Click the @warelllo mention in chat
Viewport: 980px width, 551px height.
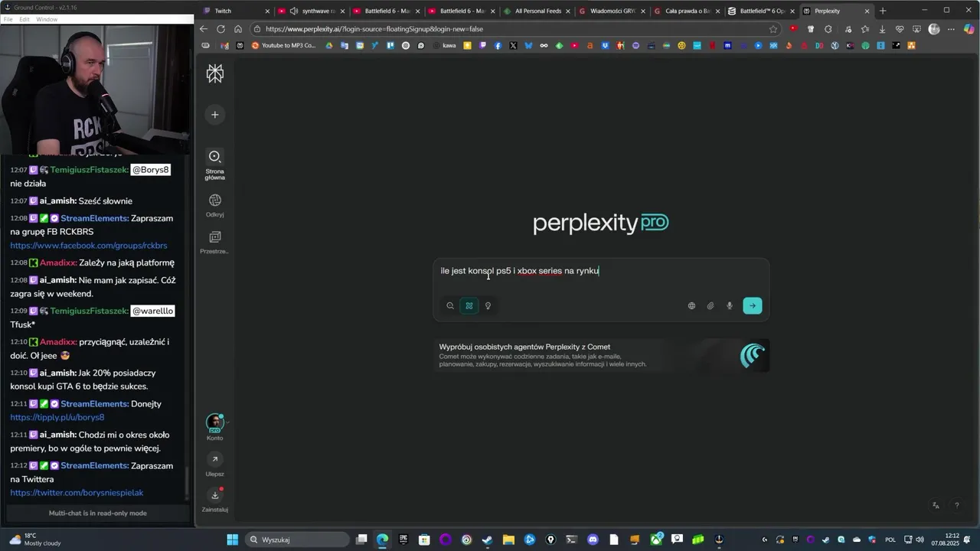pos(153,311)
